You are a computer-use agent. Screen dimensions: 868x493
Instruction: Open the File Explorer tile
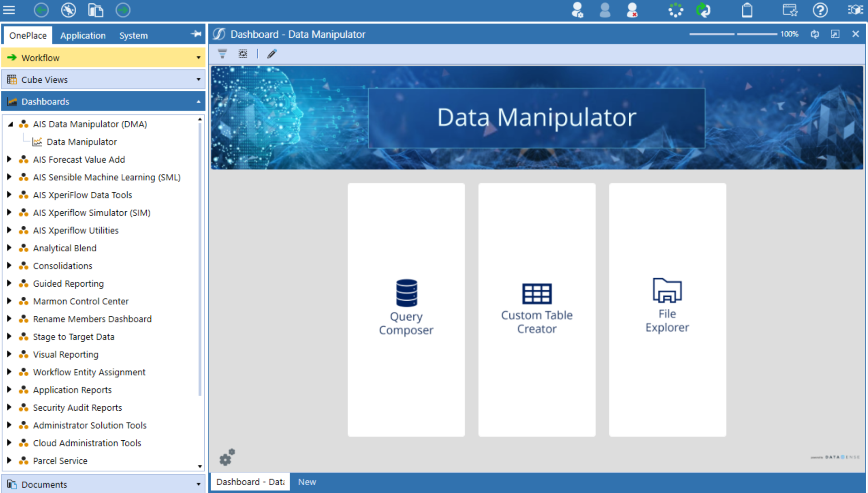[668, 310]
